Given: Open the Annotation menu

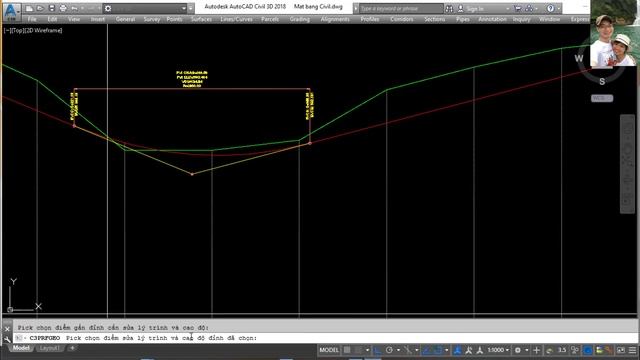Looking at the screenshot, I should 492,19.
